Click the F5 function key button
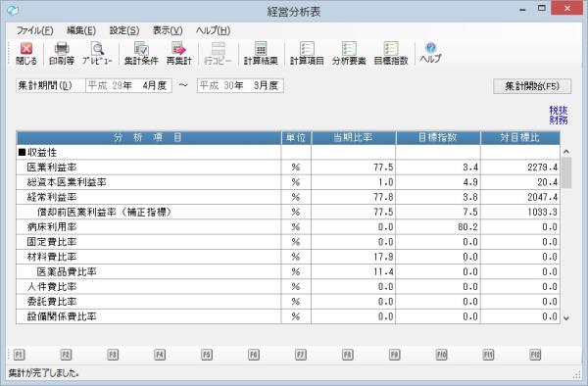588x386 pixels. tap(207, 355)
